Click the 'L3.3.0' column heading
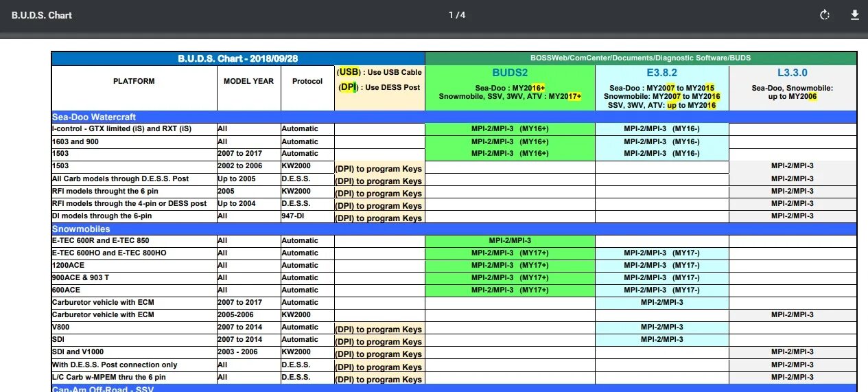The height and width of the screenshot is (392, 868). [793, 73]
